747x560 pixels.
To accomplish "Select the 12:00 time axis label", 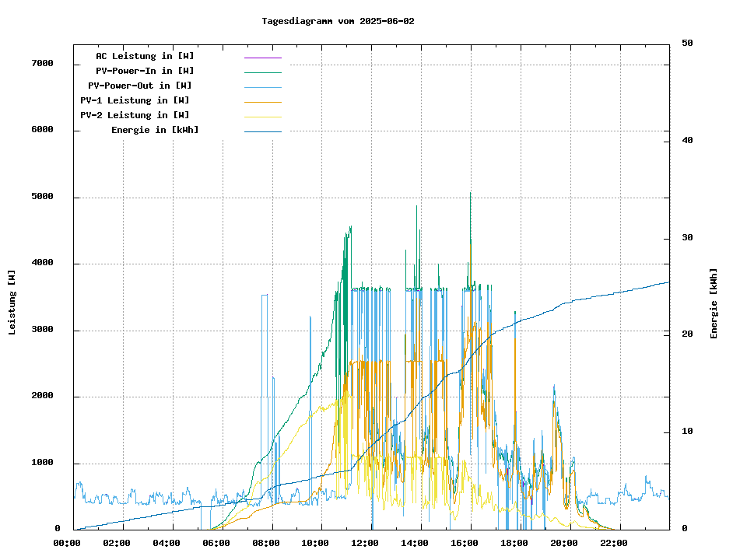I will click(x=364, y=543).
